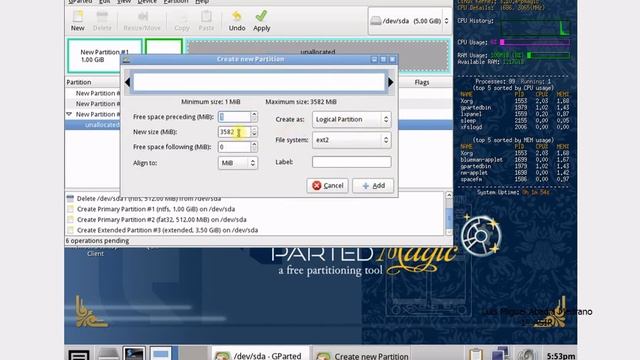Adjust the New size stepper arrows
Image resolution: width=640 pixels, height=360 pixels.
click(254, 132)
